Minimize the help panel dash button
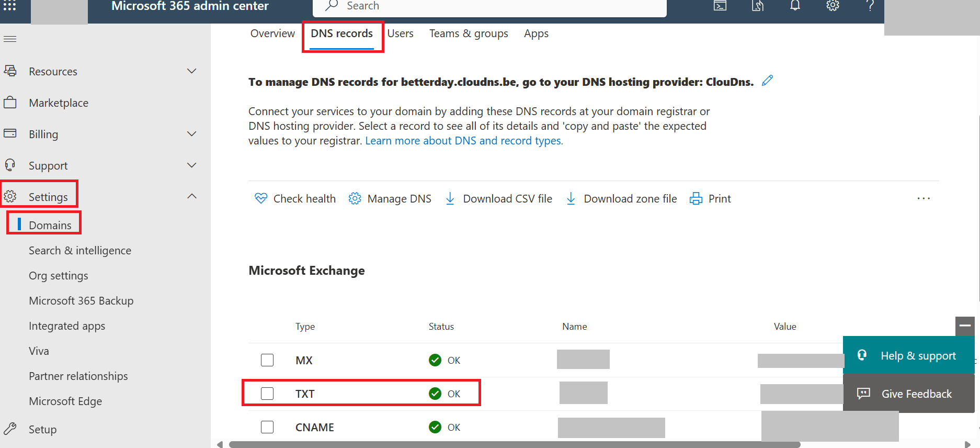Screen dimensions: 980x448 pyautogui.click(x=965, y=326)
